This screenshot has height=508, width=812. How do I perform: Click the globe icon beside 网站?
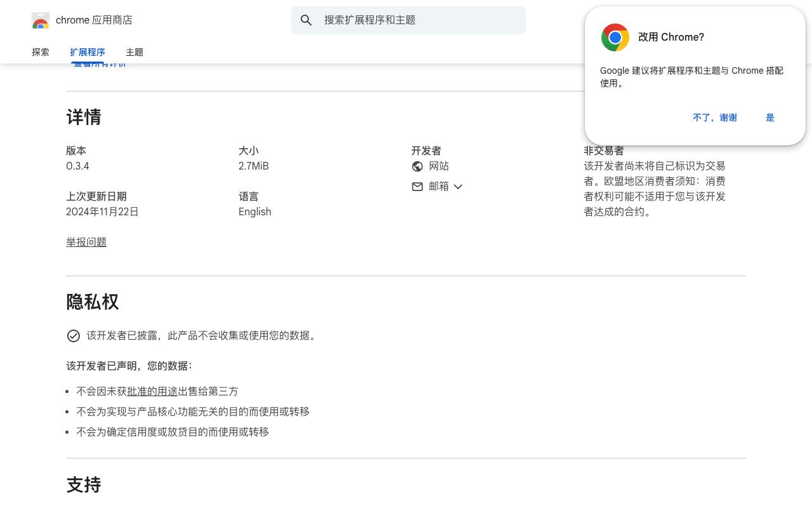417,166
